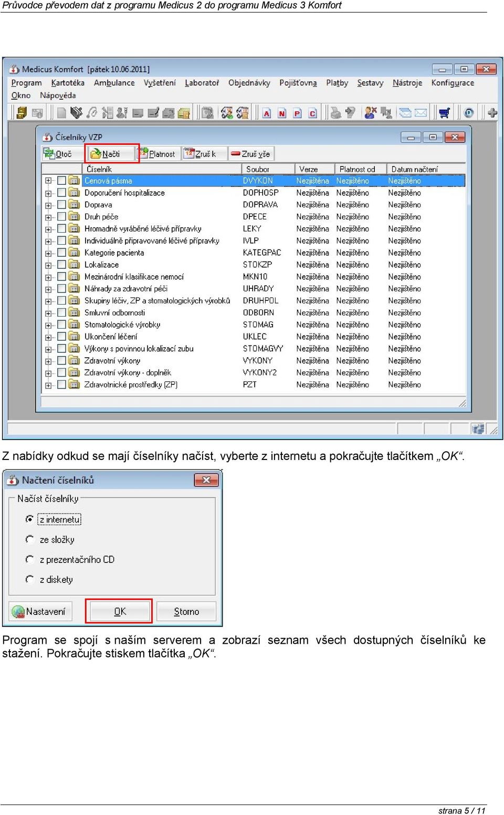
Task: Click the stacked cards toolbar icon
Action: click(405, 113)
